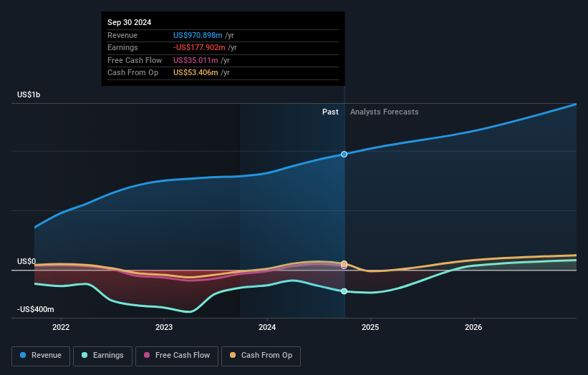Click the US$53.406m cash from op value
The image size is (588, 375).
pos(196,73)
